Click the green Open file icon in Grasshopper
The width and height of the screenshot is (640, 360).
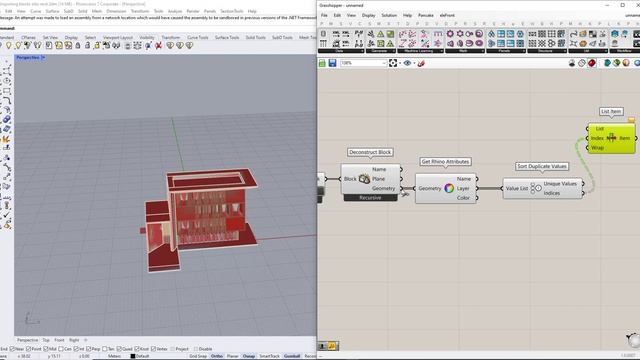point(322,63)
